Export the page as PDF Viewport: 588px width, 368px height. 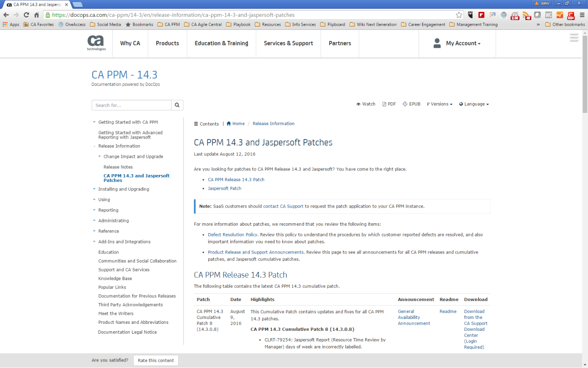tap(389, 104)
